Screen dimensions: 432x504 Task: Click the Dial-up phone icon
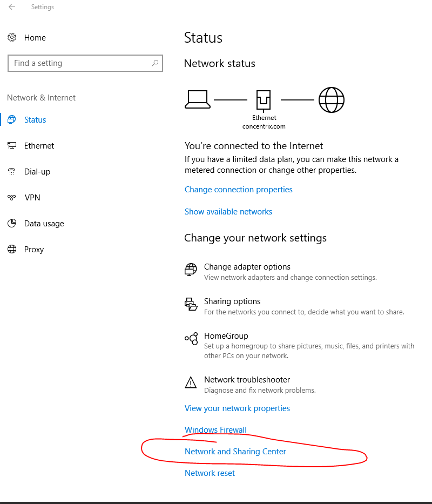click(x=11, y=171)
